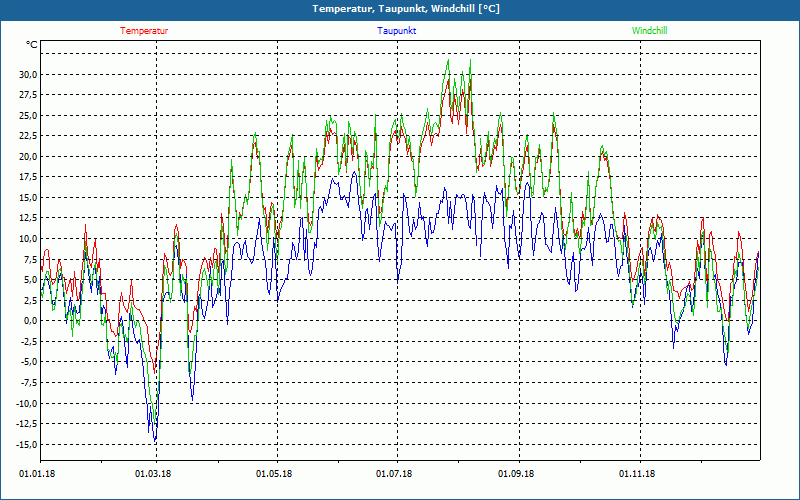
Task: Click the 30,0 y-axis value
Action: 29,74
